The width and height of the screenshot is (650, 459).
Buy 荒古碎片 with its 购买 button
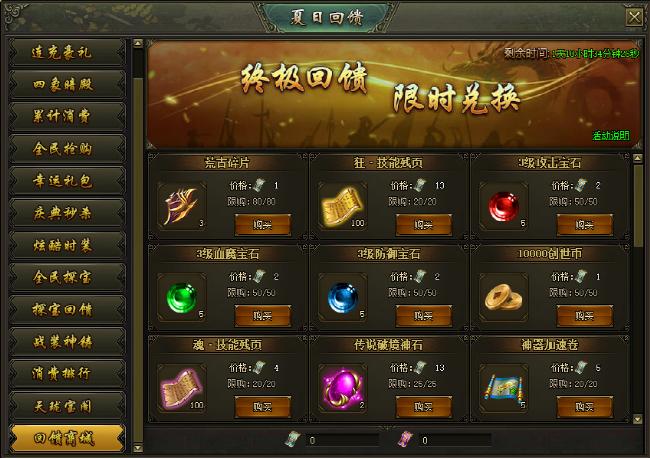pyautogui.click(x=263, y=225)
